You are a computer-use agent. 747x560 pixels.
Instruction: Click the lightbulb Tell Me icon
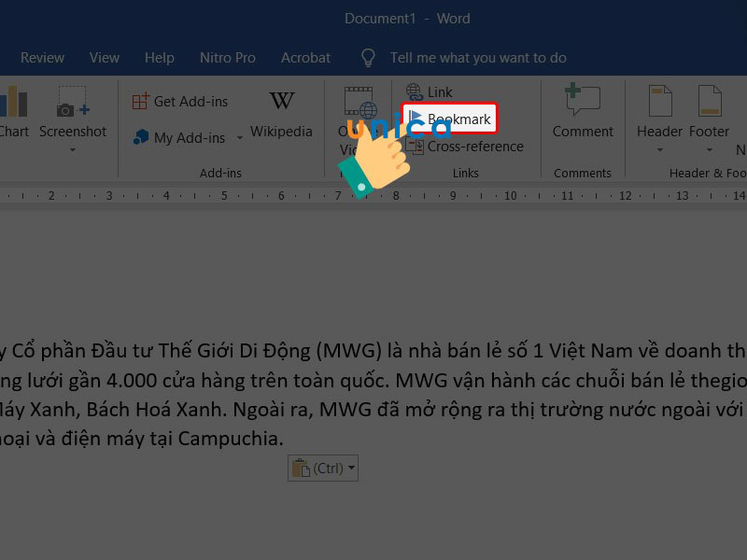tap(368, 58)
